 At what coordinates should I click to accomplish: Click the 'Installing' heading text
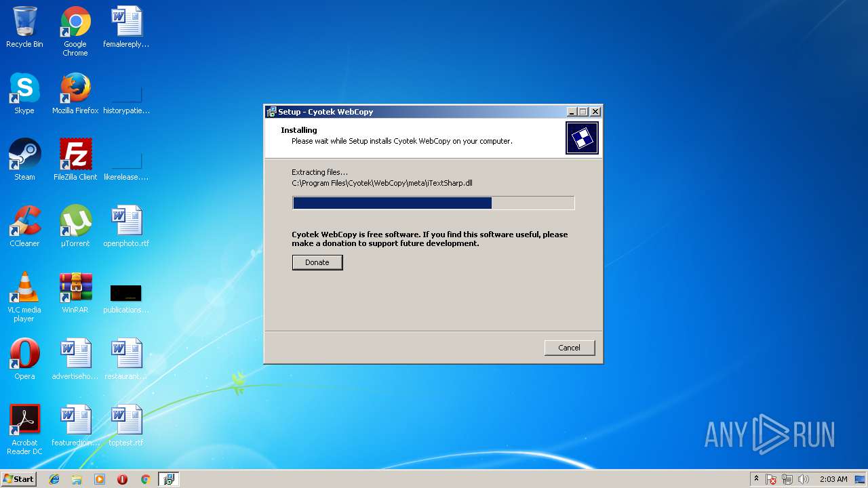coord(299,130)
